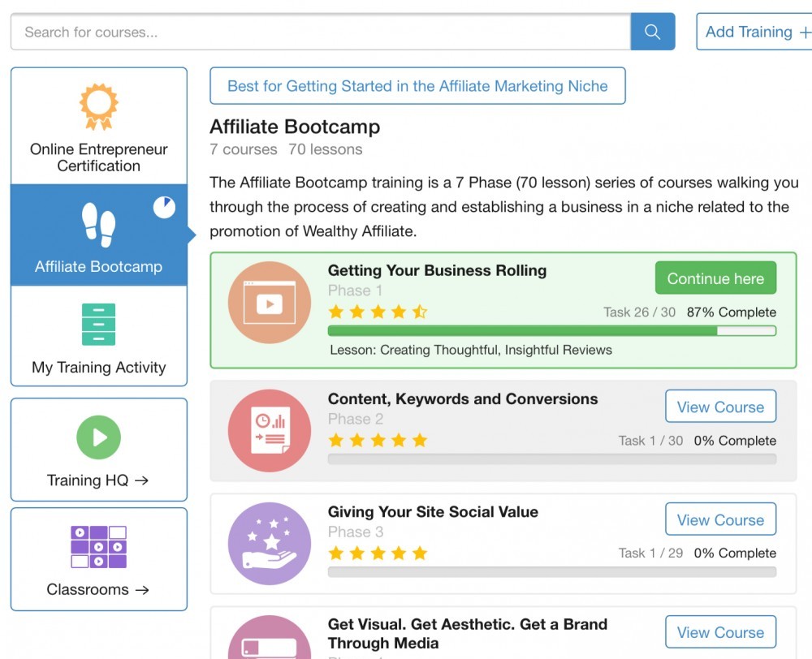Open the Getting Your Business Rolling video thumbnail
Viewport: 812px width, 659px height.
270,303
